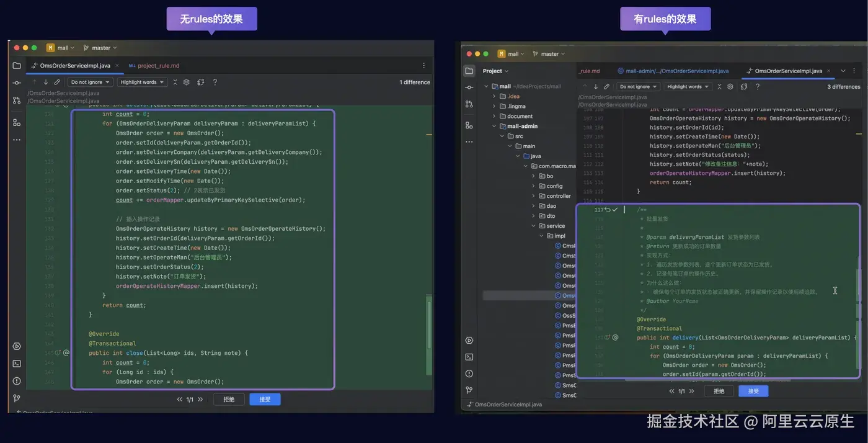Image resolution: width=868 pixels, height=443 pixels.
Task: Expand document folder in project tree
Action: click(494, 116)
